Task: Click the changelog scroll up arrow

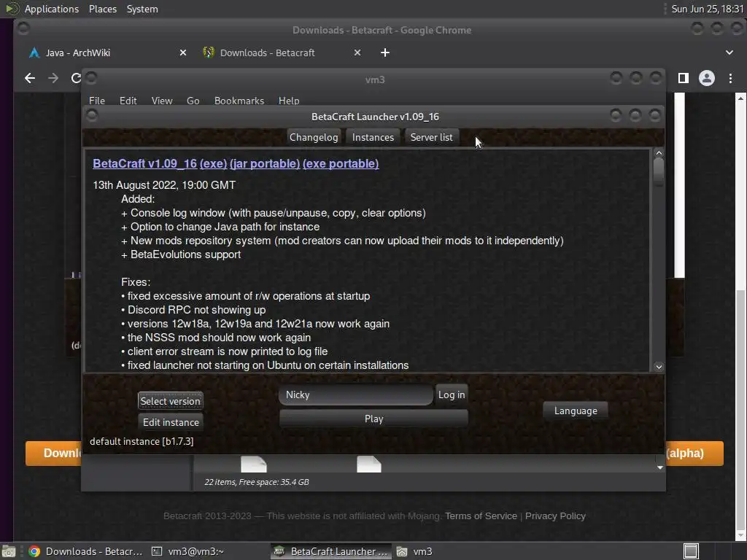Action: pyautogui.click(x=659, y=153)
